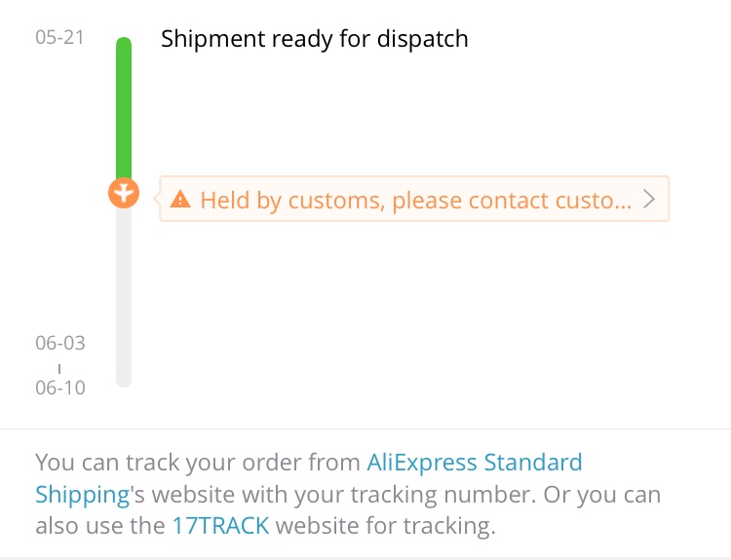Click the dash between 06-03 and 06-10
This screenshot has width=731, height=560.
pos(59,366)
